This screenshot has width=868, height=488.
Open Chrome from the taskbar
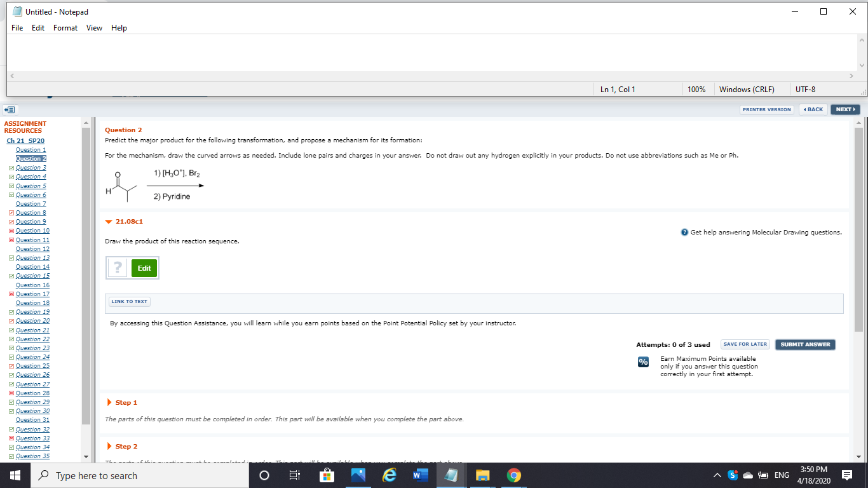[513, 475]
